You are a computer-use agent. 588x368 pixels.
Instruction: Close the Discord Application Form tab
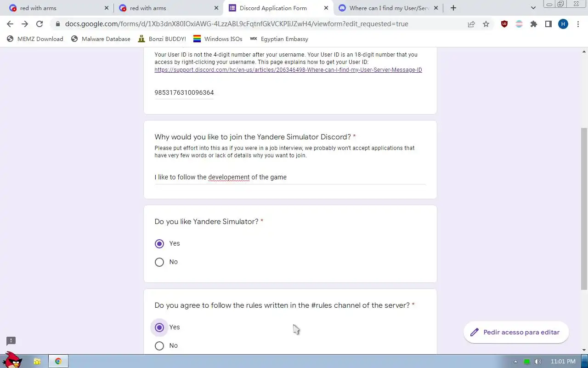[326, 8]
